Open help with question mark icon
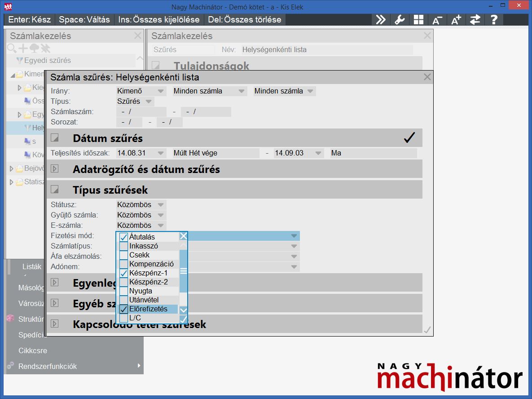532x399 pixels. click(x=494, y=20)
